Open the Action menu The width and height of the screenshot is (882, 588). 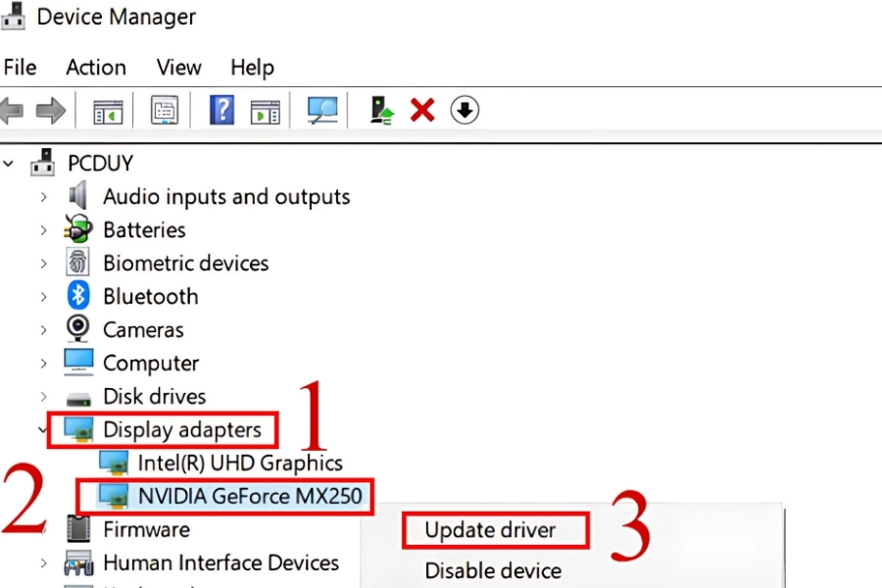(x=96, y=68)
